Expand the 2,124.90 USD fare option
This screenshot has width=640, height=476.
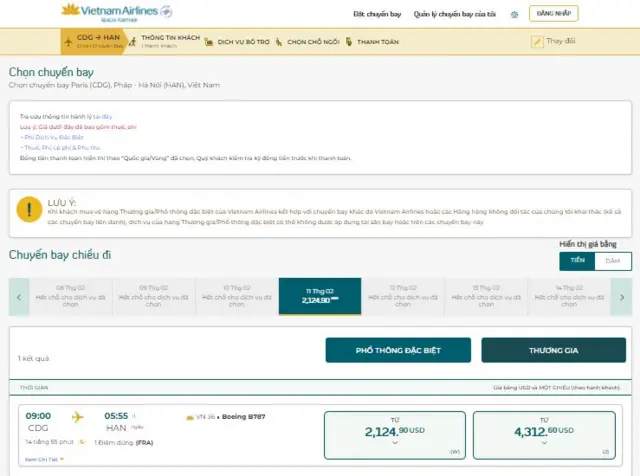click(395, 435)
